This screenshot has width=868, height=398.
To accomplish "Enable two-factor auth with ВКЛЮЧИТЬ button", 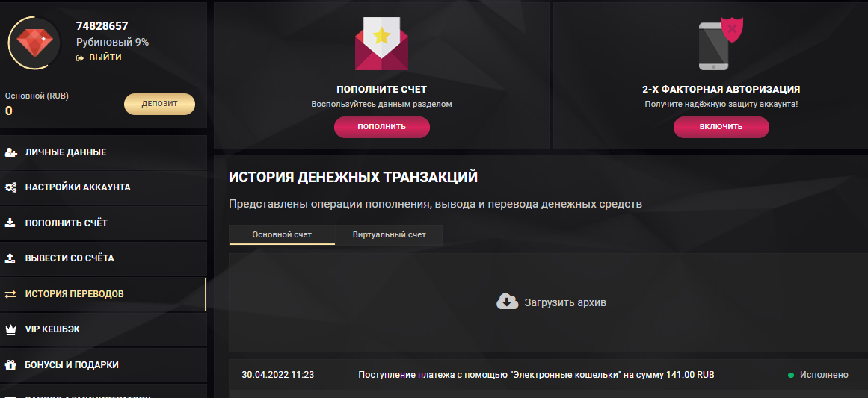I will pyautogui.click(x=721, y=127).
